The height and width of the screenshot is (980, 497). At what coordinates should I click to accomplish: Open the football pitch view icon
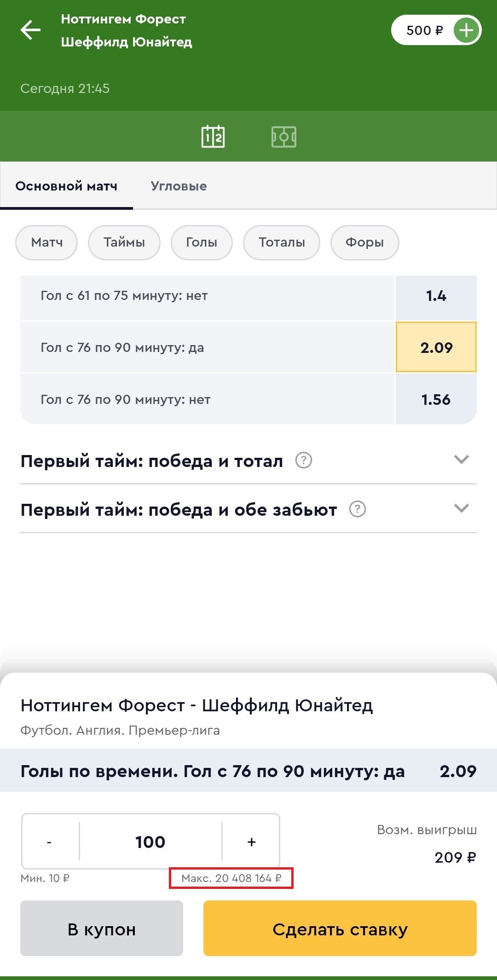[x=284, y=137]
